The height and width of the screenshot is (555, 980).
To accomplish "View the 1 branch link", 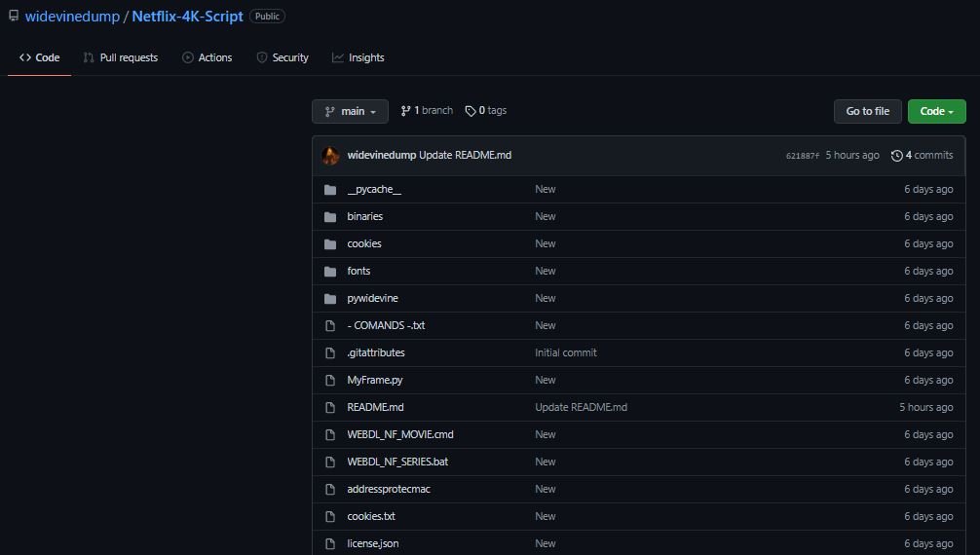I will pos(427,111).
